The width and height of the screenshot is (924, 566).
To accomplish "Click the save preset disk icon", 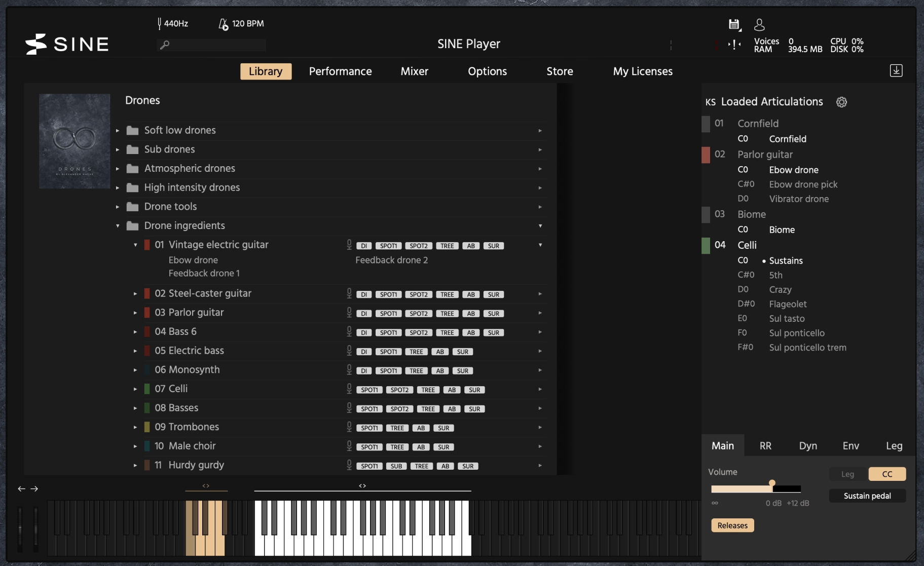I will 734,24.
